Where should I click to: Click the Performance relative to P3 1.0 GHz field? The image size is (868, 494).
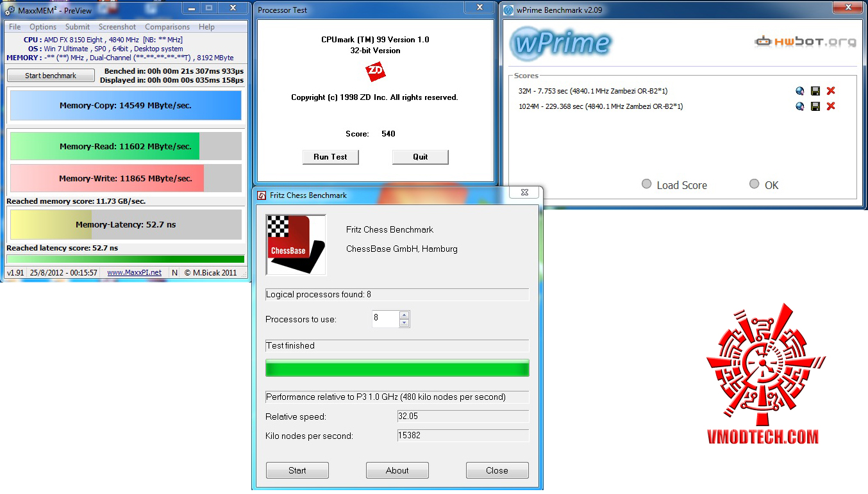click(x=397, y=397)
